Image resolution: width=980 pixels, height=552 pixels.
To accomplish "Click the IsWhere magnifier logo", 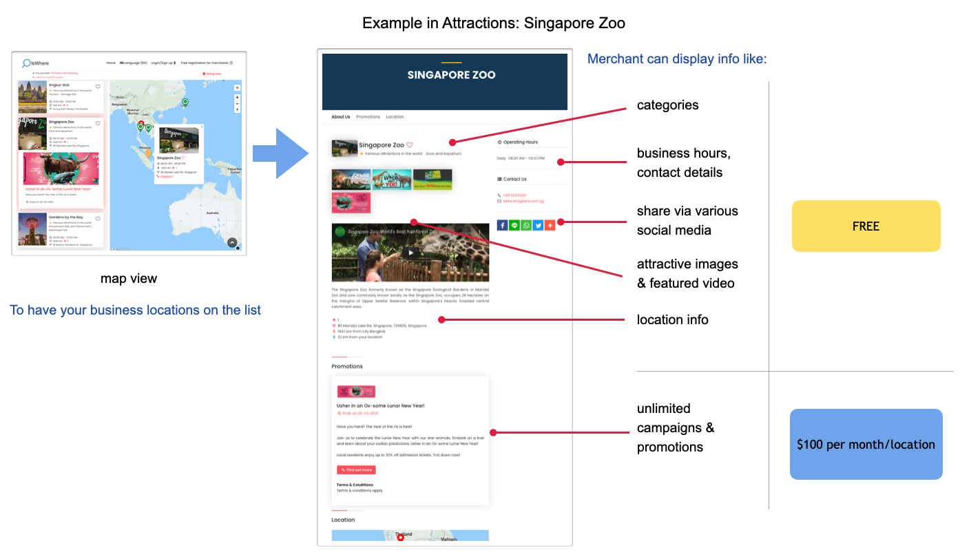I will (x=35, y=63).
